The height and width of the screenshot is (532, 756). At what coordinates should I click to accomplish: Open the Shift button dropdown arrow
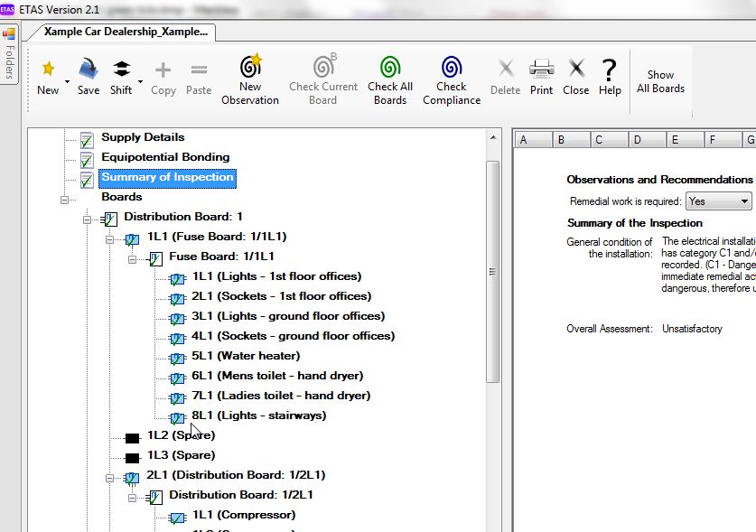pos(140,81)
